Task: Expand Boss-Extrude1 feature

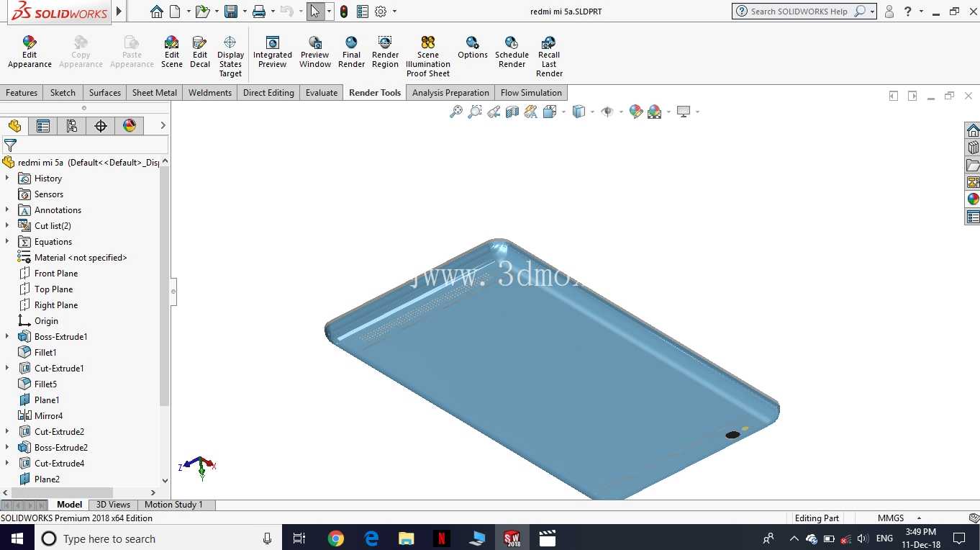Action: [7, 336]
